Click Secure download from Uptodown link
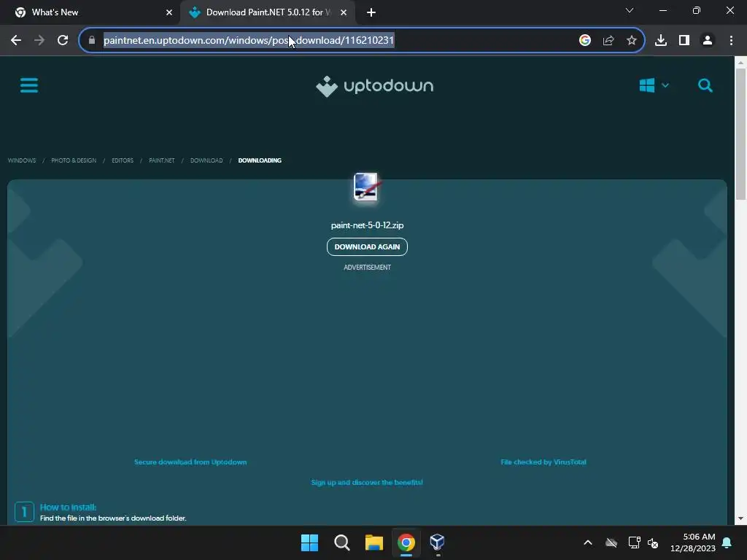The image size is (747, 560). [190, 462]
